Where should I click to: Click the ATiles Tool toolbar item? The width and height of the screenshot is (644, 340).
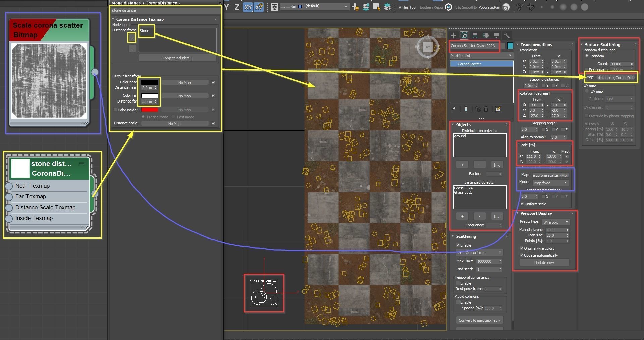click(408, 7)
